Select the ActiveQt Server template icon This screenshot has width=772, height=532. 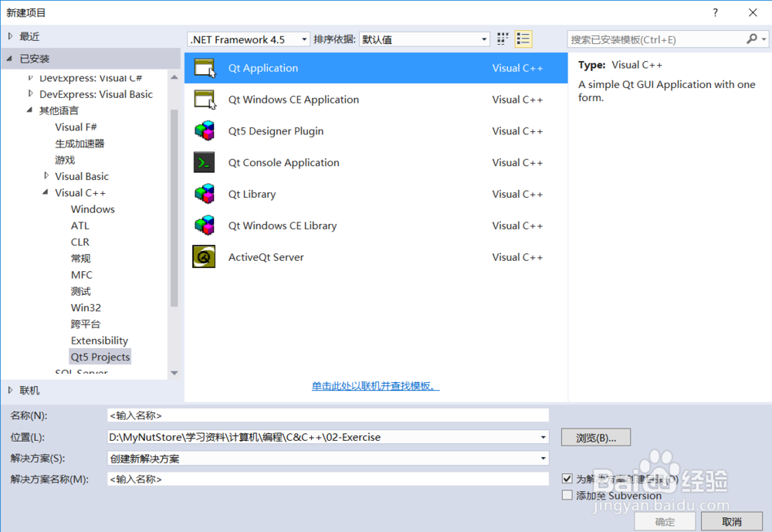[204, 257]
